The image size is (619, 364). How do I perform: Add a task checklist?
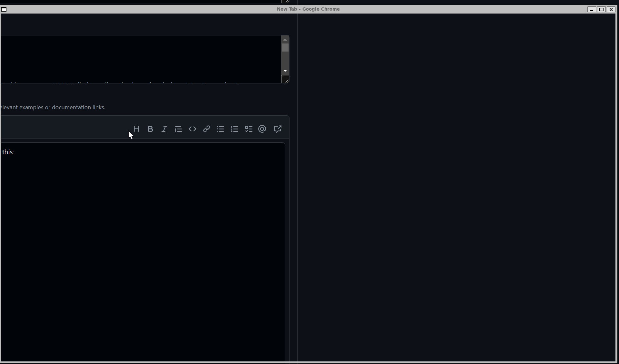(x=249, y=129)
